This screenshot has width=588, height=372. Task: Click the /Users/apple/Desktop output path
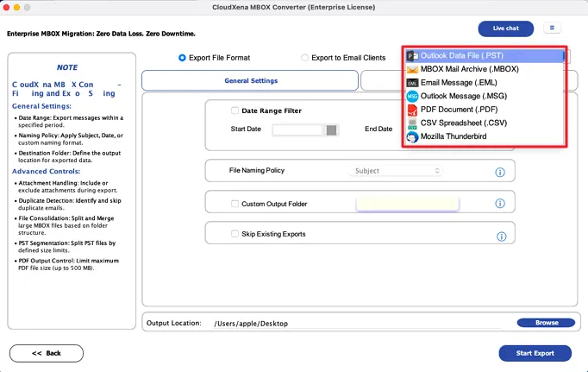click(251, 324)
